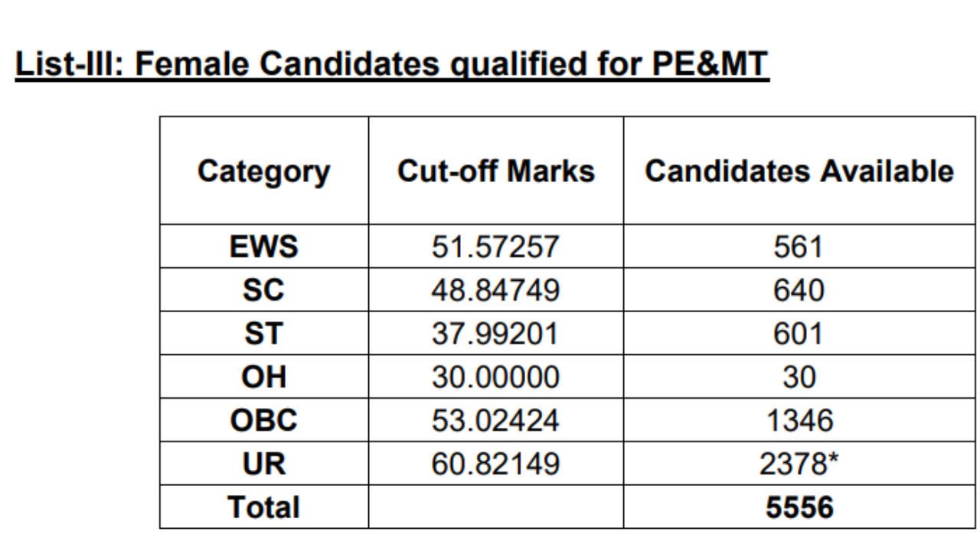The width and height of the screenshot is (980, 551).
Task: Click the SC category row label
Action: click(x=263, y=290)
